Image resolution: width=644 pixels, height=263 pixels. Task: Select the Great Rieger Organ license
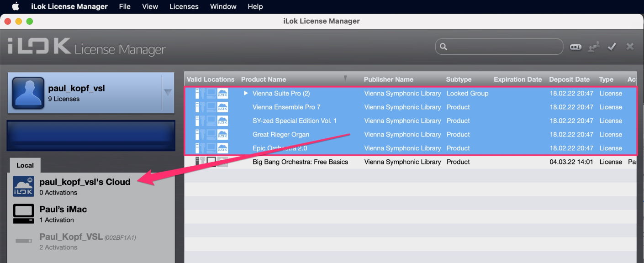point(281,134)
